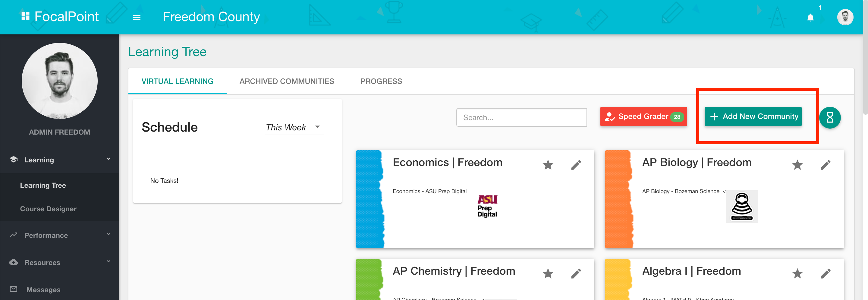Favorite Economics | Freedom with star

coord(548,165)
